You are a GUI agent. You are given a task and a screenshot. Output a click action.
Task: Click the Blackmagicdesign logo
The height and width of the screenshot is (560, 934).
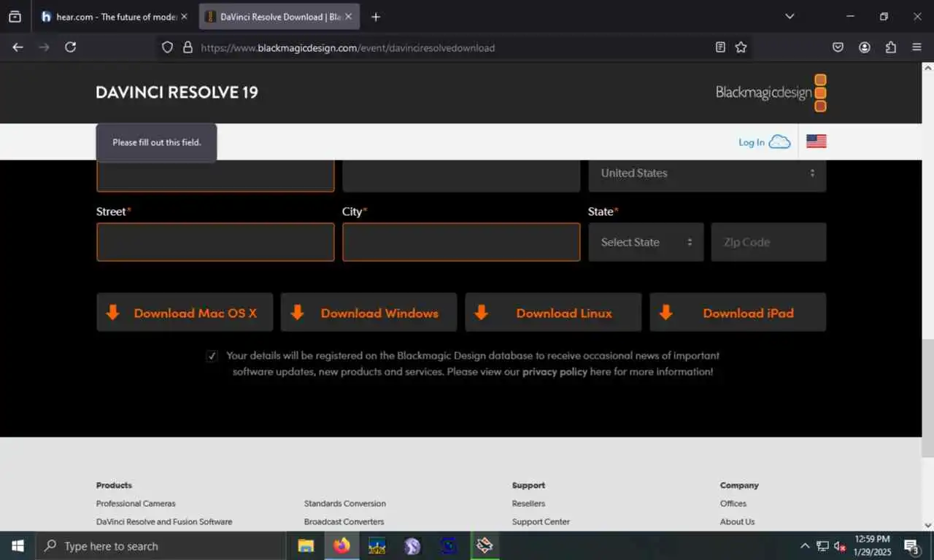(771, 93)
